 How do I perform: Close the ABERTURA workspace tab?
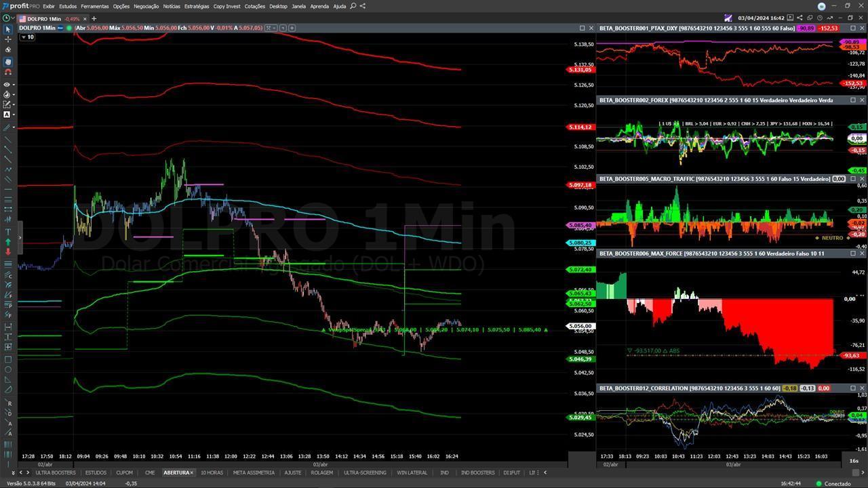191,472
